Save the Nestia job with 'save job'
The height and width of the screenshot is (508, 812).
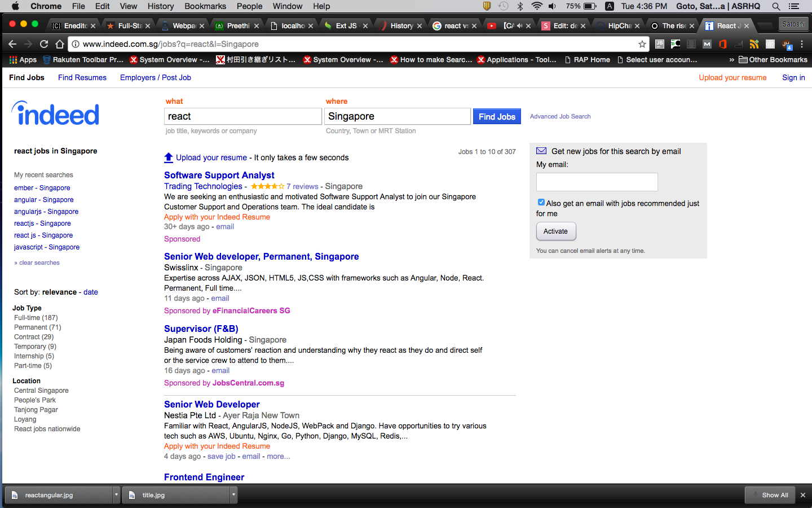222,456
